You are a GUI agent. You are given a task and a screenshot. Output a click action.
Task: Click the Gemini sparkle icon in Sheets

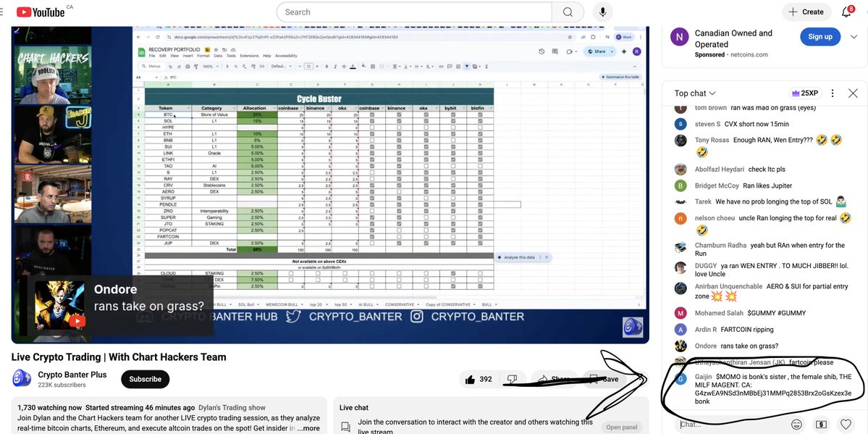click(x=625, y=51)
